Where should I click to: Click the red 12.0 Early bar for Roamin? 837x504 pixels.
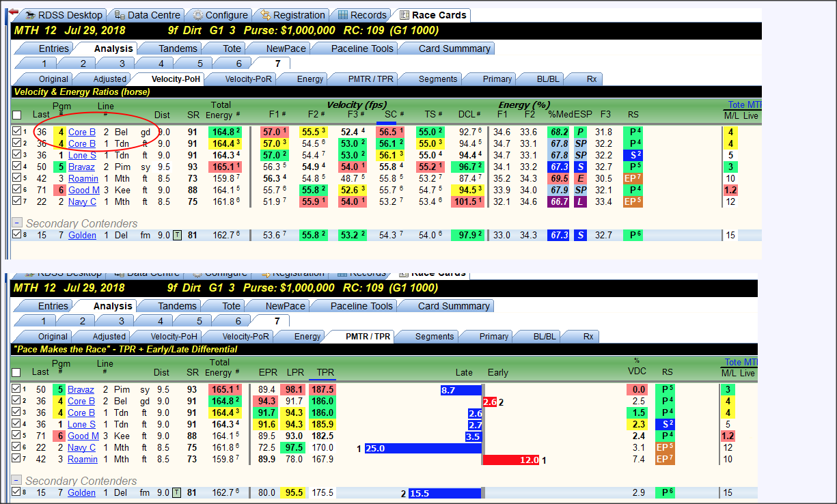point(512,460)
